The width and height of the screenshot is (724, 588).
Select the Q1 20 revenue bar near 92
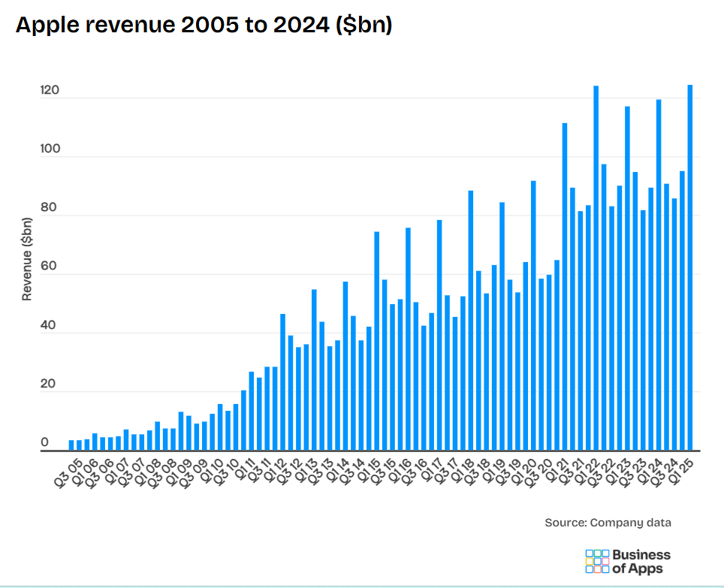(533, 315)
